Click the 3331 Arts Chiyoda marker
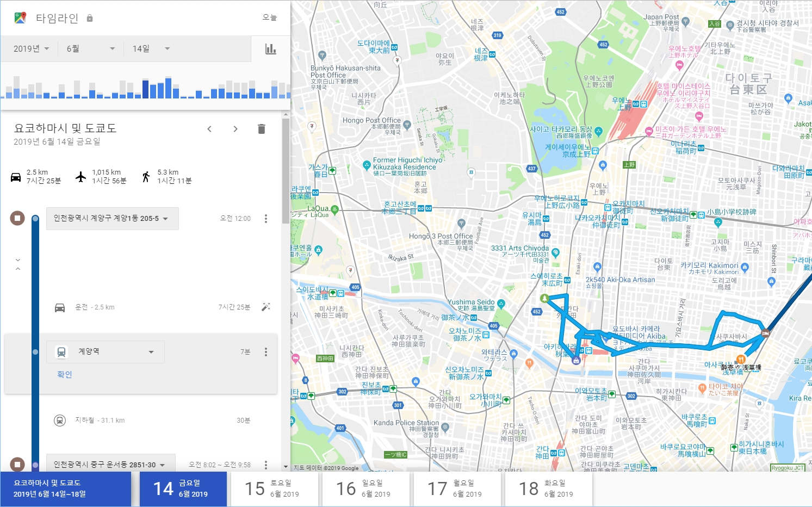This screenshot has height=507, width=812. (x=555, y=252)
